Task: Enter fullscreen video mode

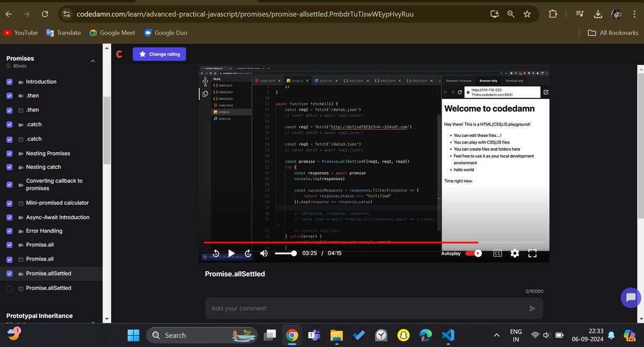Action: pos(532,253)
